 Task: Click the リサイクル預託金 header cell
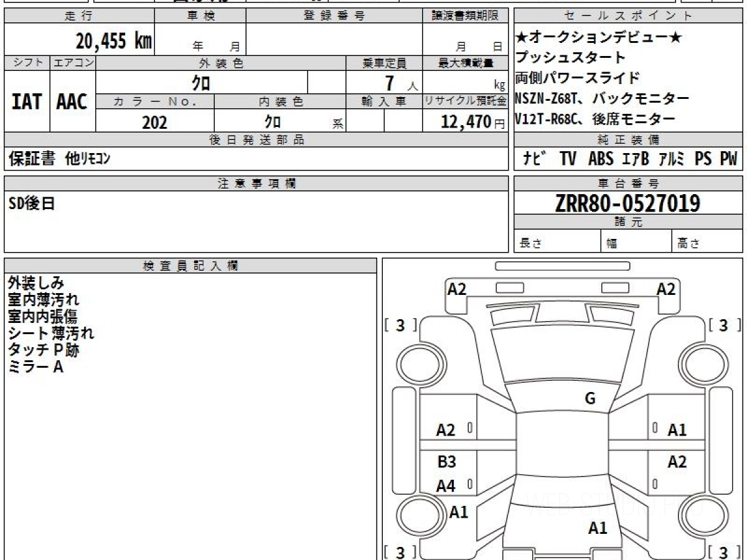[x=466, y=101]
